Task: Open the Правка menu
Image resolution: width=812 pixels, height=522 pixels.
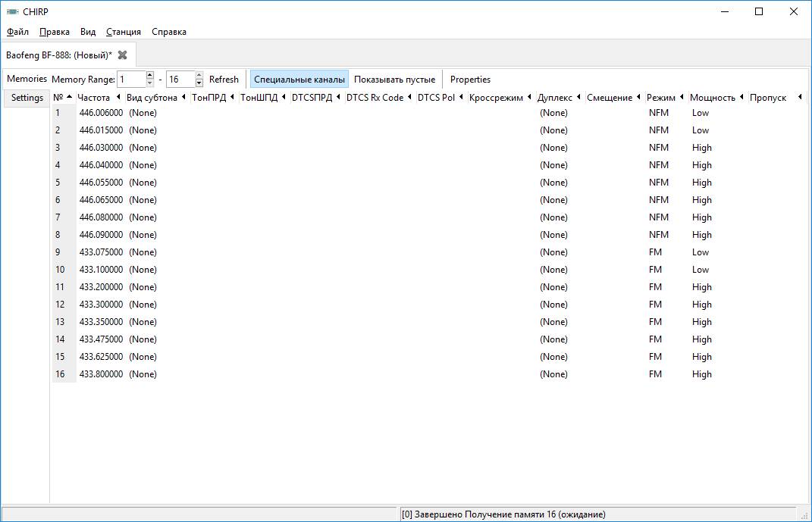Action: [x=55, y=32]
